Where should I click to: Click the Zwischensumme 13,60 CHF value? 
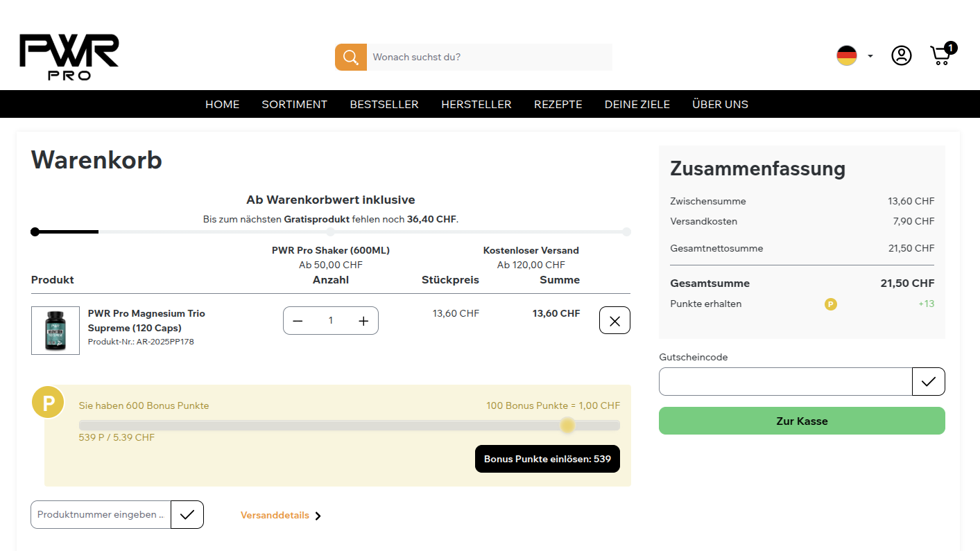911,201
